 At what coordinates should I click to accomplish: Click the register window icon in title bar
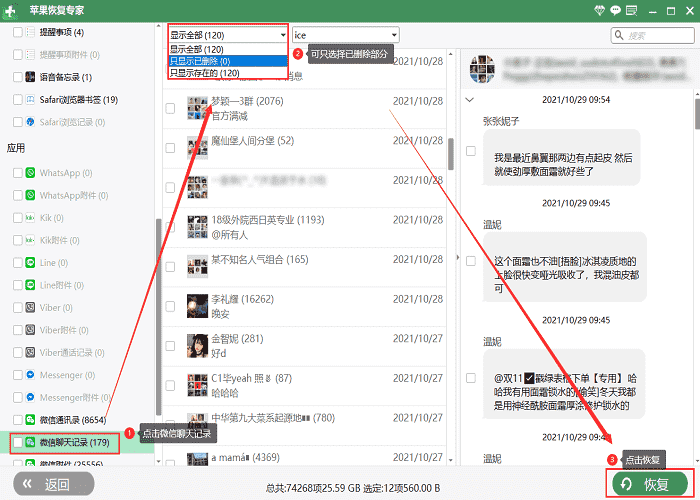tap(631, 10)
